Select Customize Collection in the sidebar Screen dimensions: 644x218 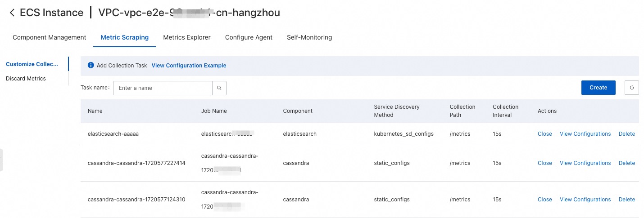pos(32,64)
